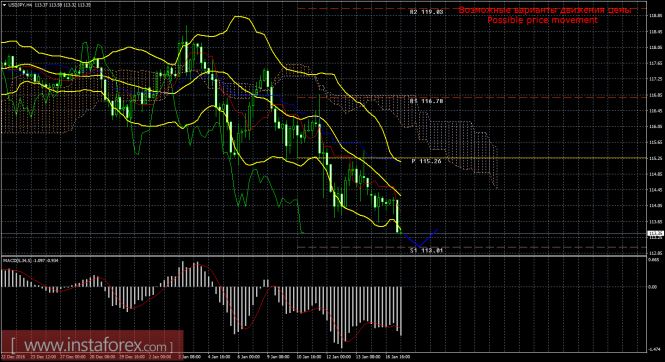The width and height of the screenshot is (665, 362).
Task: Click the 16 Jan 16:00 time axis label
Action: point(399,357)
